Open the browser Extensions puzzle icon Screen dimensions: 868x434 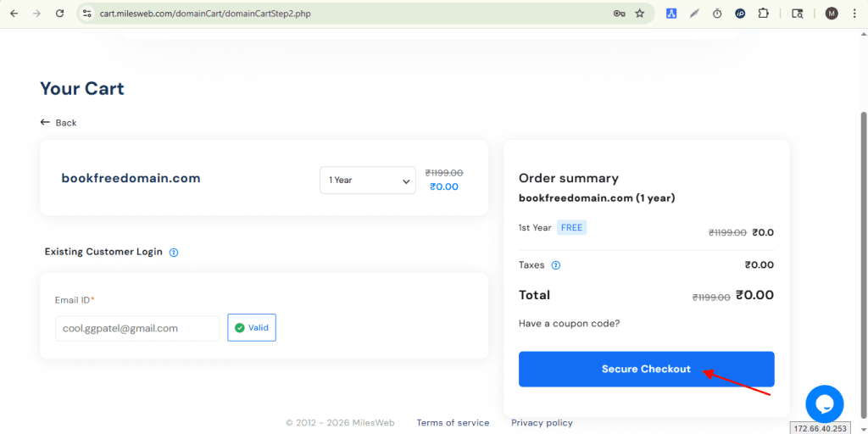coord(763,14)
